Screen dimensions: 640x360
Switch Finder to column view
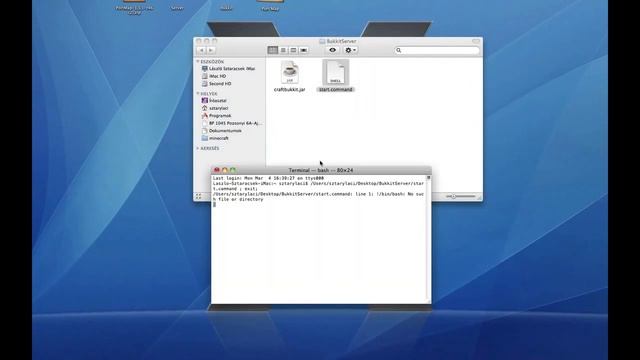pyautogui.click(x=293, y=50)
